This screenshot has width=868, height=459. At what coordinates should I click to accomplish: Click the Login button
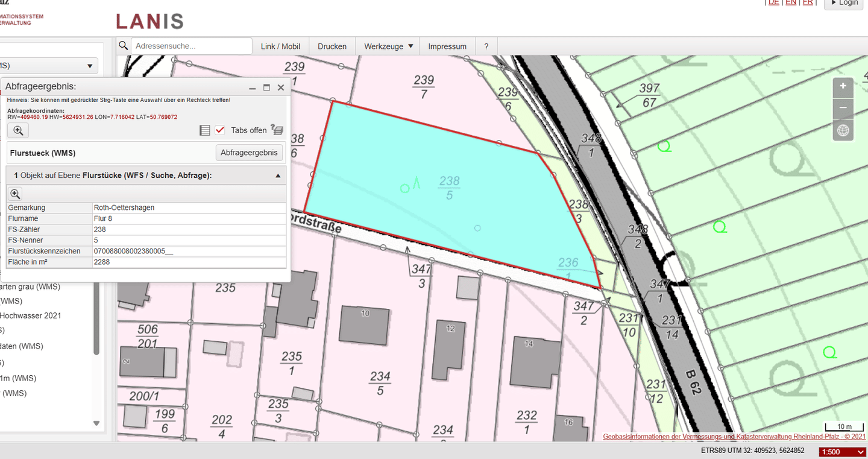844,3
